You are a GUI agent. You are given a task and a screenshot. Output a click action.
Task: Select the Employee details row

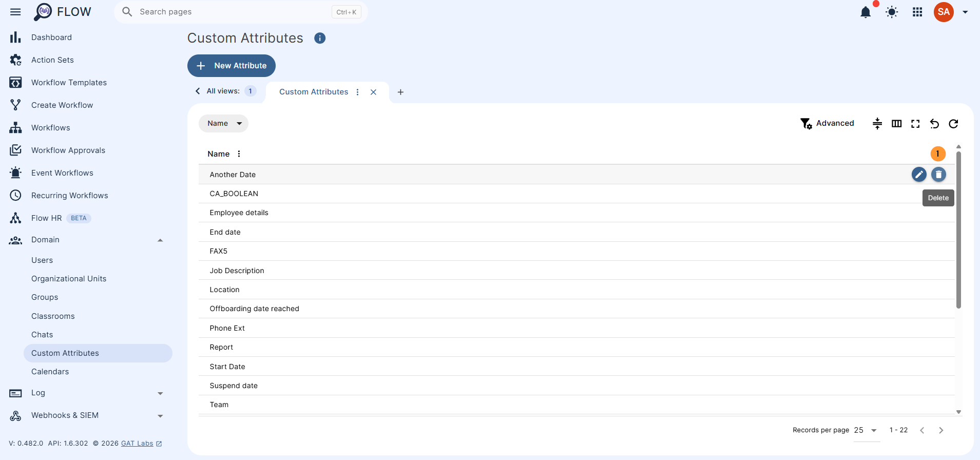[x=577, y=213]
